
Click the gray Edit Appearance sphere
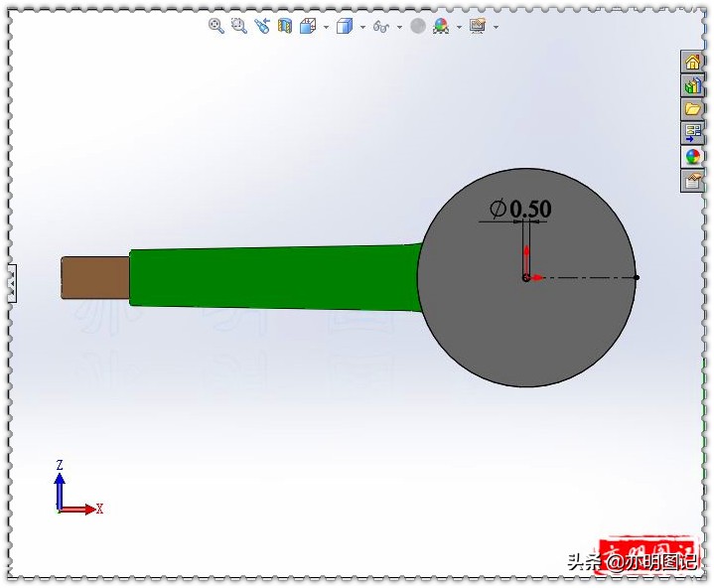(x=418, y=26)
